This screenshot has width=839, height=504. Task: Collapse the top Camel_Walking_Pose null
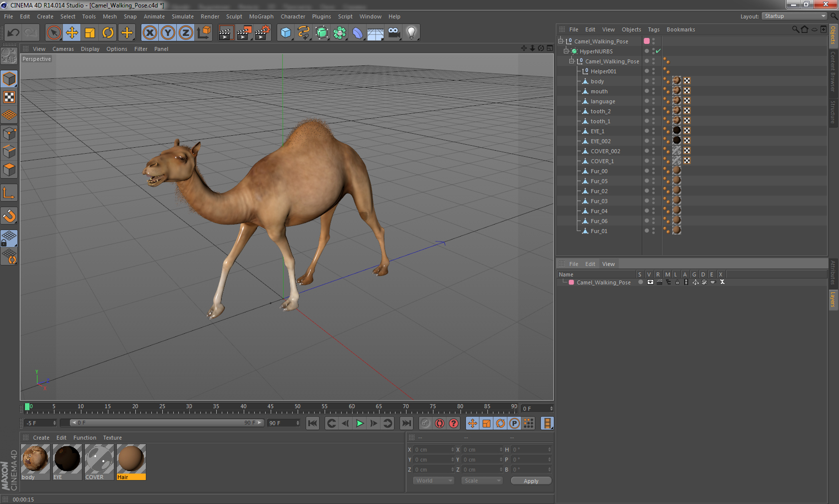coord(561,41)
